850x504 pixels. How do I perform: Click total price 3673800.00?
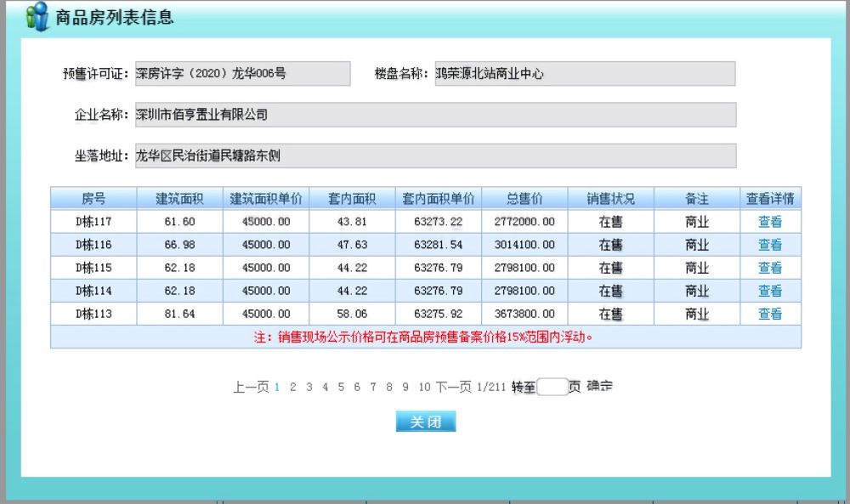click(x=524, y=314)
